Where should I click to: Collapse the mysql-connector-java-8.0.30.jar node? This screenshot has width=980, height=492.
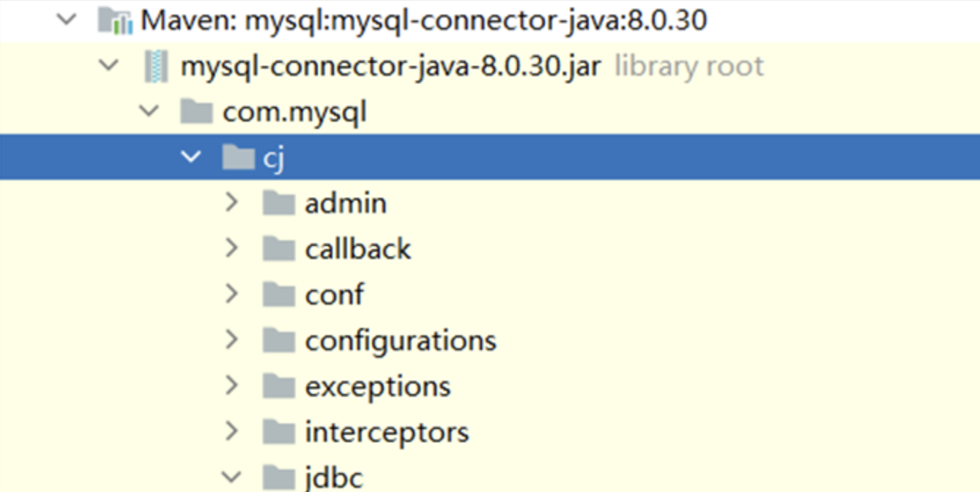pyautogui.click(x=108, y=66)
